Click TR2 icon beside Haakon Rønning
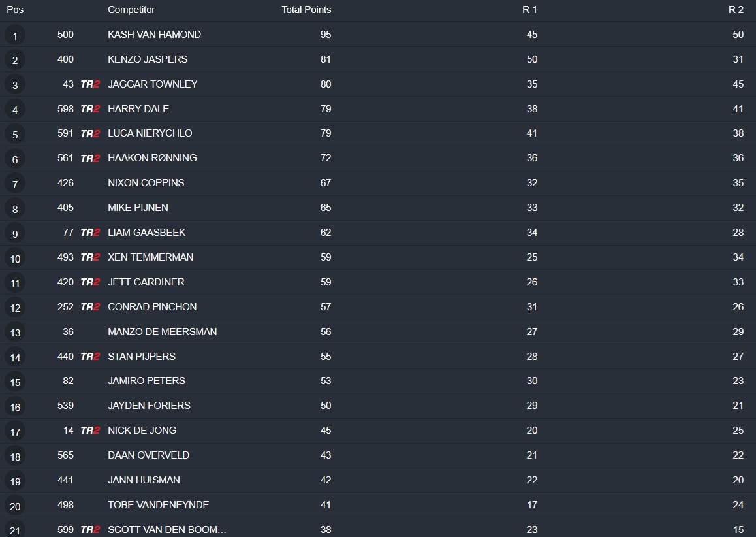Image resolution: width=756 pixels, height=537 pixels. (90, 159)
